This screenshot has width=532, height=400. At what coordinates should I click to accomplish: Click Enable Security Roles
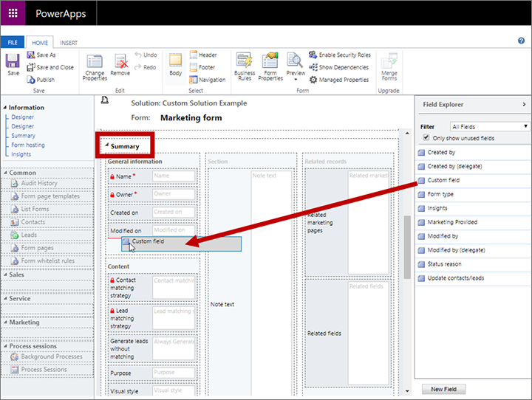click(340, 55)
